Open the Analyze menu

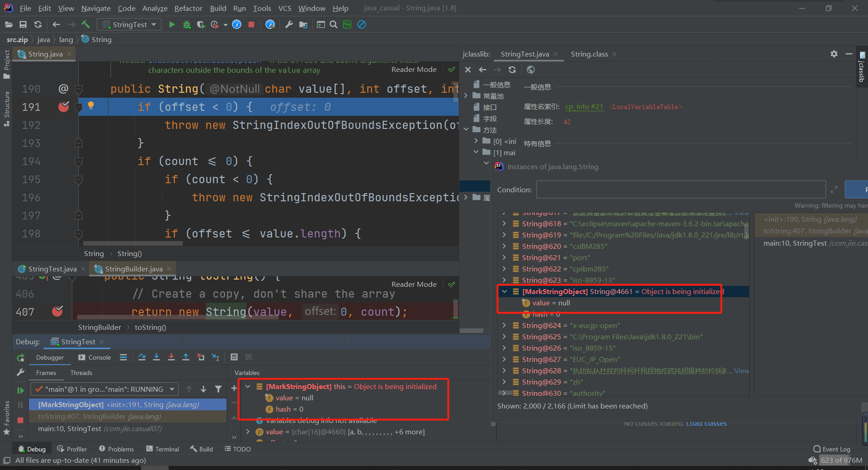pos(155,8)
